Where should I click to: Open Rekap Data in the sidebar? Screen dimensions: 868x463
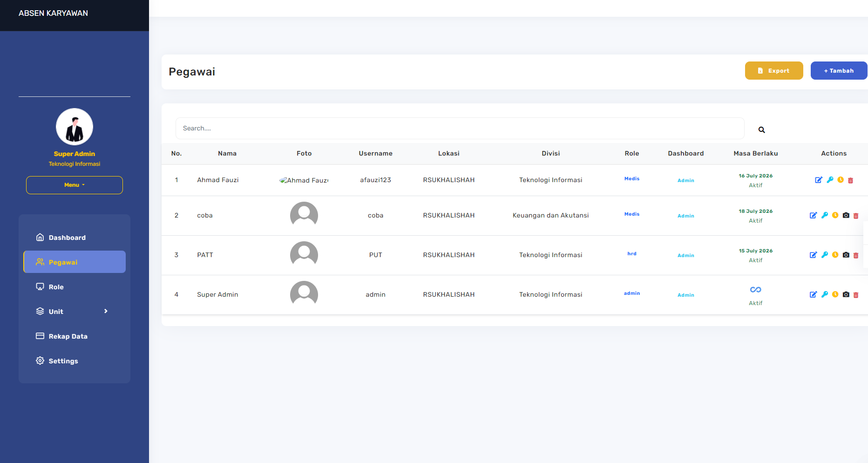68,336
